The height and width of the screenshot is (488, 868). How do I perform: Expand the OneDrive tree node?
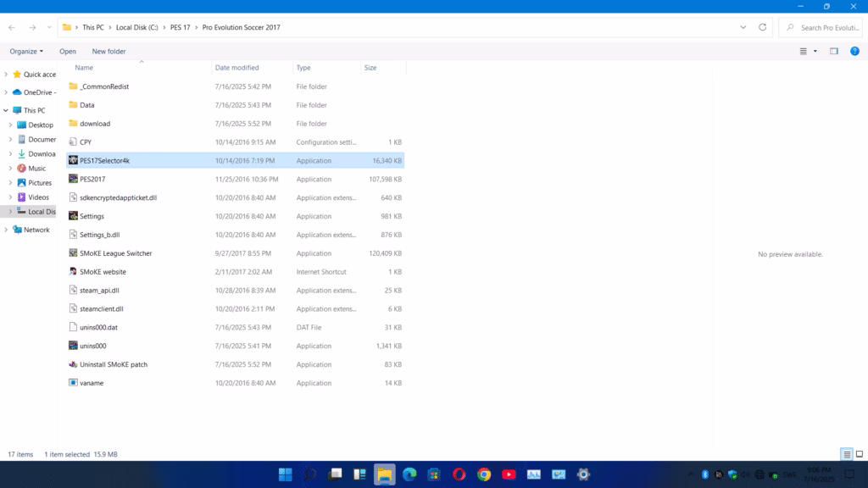pos(6,92)
